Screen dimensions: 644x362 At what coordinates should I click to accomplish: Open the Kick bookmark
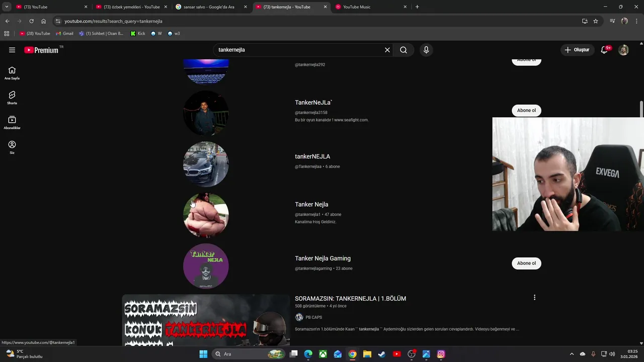pyautogui.click(x=138, y=34)
